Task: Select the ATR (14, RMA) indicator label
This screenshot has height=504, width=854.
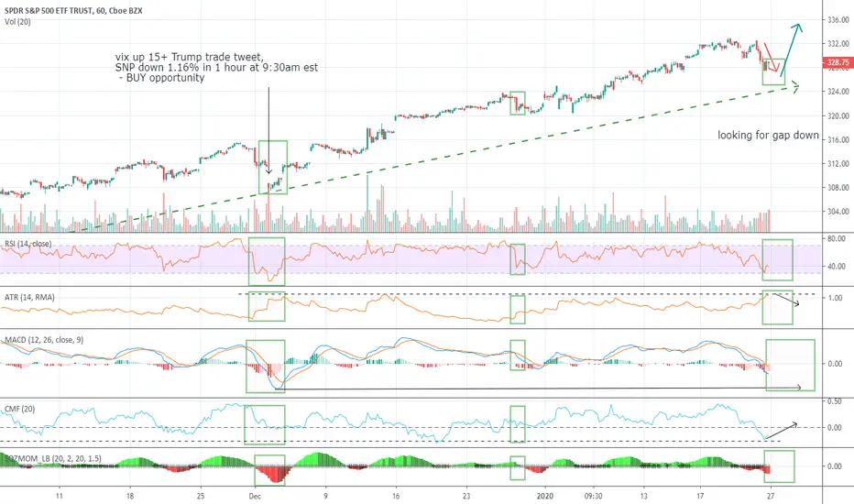Action: [29, 298]
